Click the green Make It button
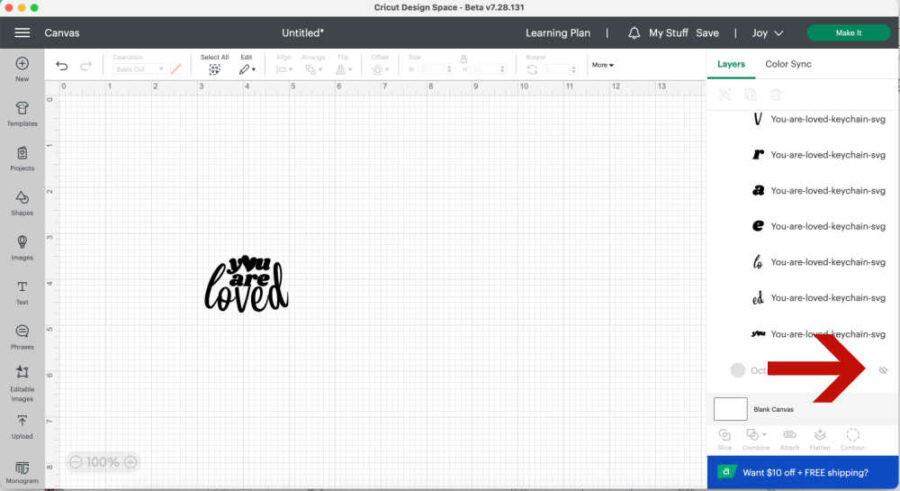 [848, 33]
